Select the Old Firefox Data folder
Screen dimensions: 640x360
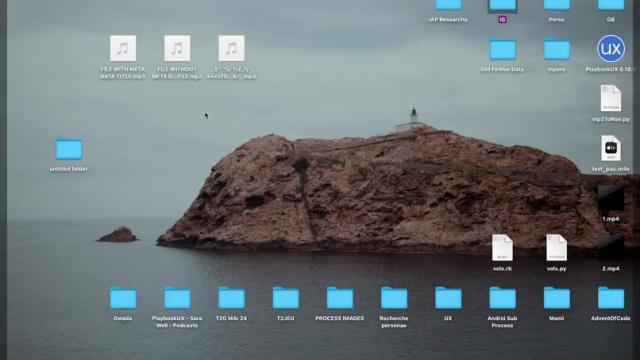click(x=502, y=49)
